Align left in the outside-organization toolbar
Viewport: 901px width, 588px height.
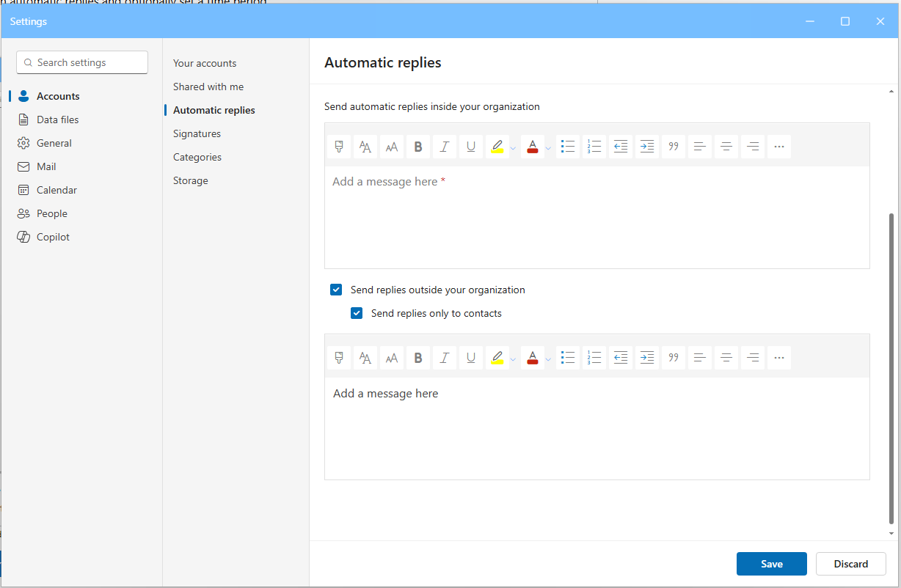coord(700,358)
